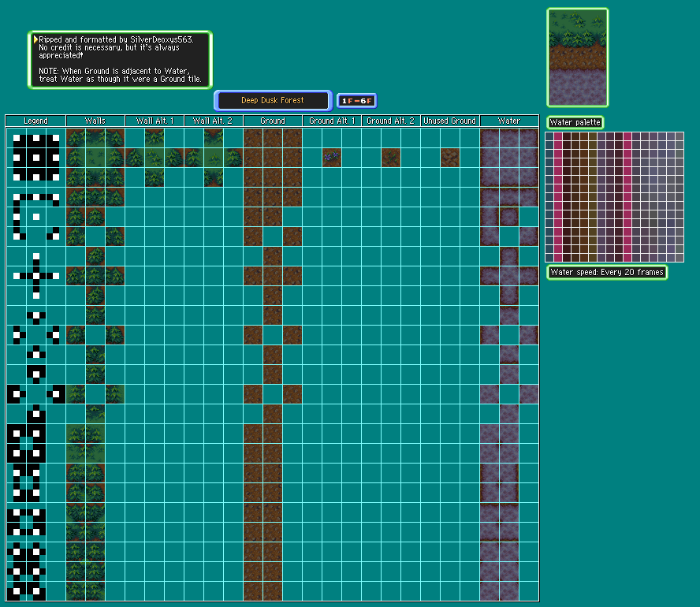The height and width of the screenshot is (607, 700).
Task: Pick the top-left dark teal palette swatch
Action: pos(549,136)
